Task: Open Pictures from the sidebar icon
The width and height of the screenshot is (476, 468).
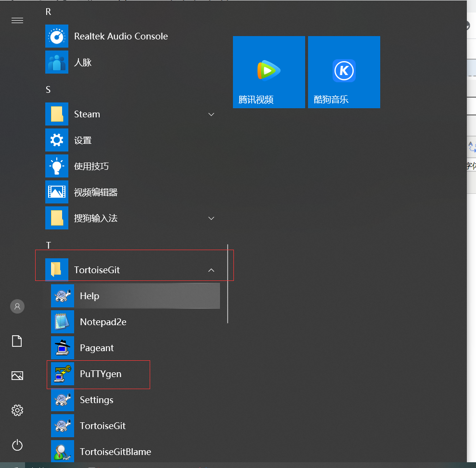Action: (x=17, y=376)
